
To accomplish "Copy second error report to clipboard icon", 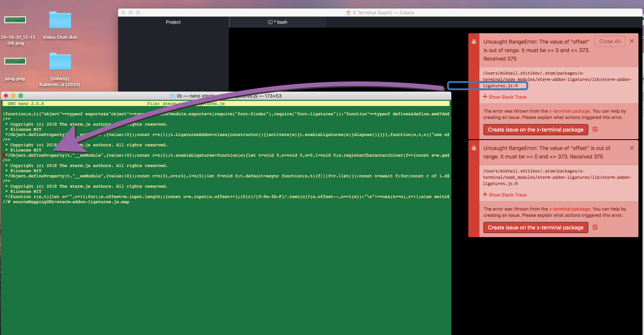I will click(x=595, y=227).
